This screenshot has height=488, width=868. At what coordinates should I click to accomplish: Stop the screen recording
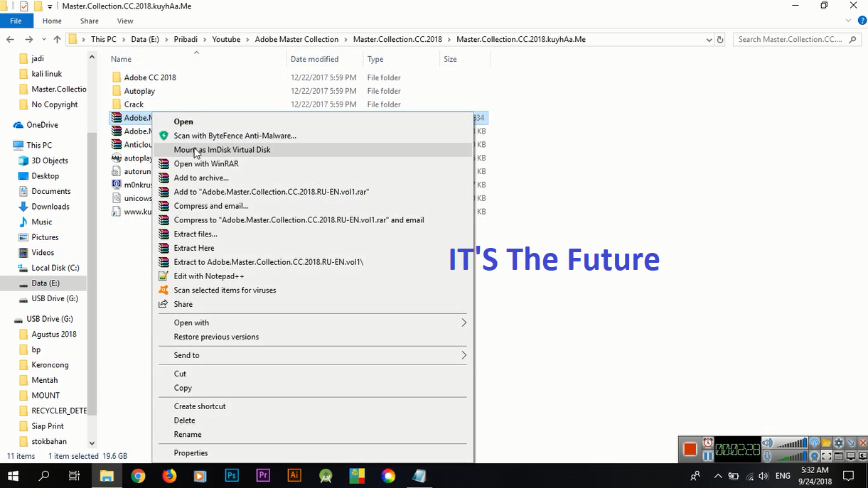click(690, 448)
